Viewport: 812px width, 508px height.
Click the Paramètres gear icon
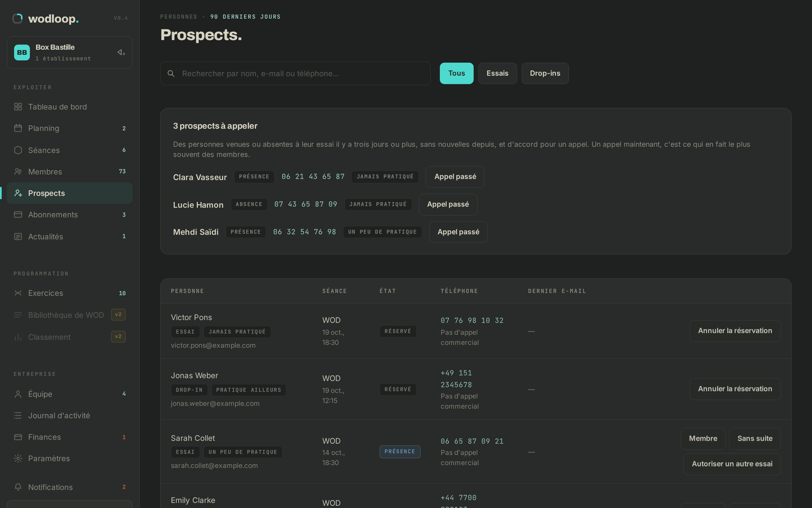point(18,459)
